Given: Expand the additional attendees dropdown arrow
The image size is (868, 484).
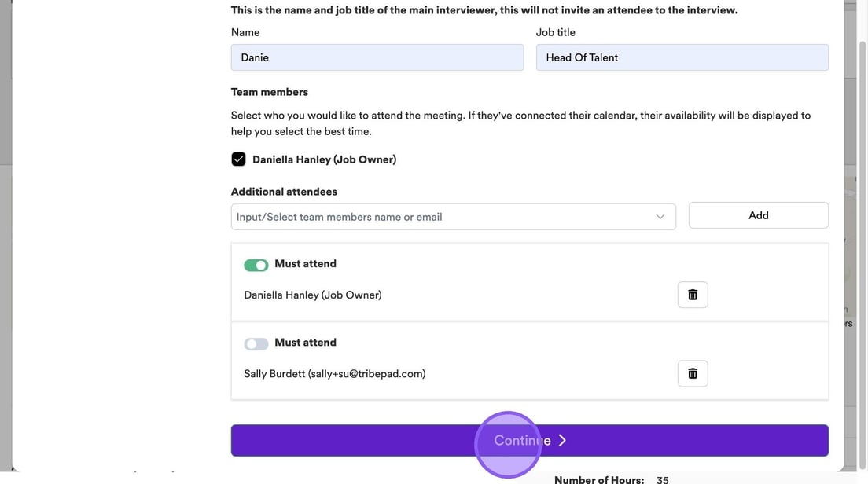Looking at the screenshot, I should pos(660,217).
